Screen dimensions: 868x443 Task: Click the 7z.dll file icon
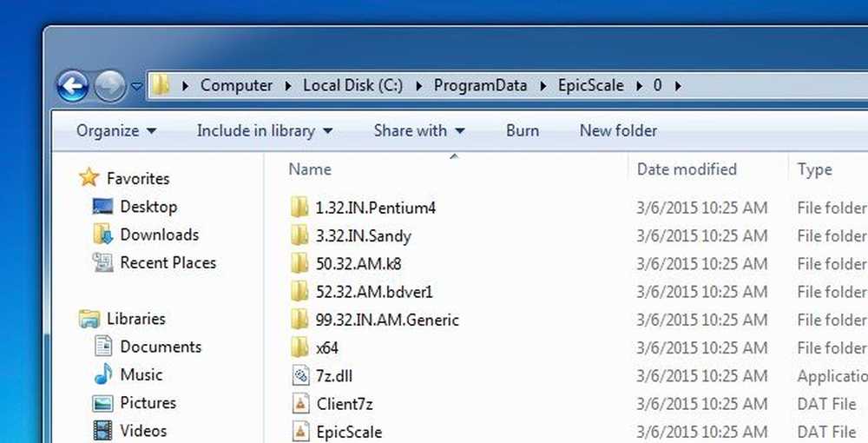[299, 375]
